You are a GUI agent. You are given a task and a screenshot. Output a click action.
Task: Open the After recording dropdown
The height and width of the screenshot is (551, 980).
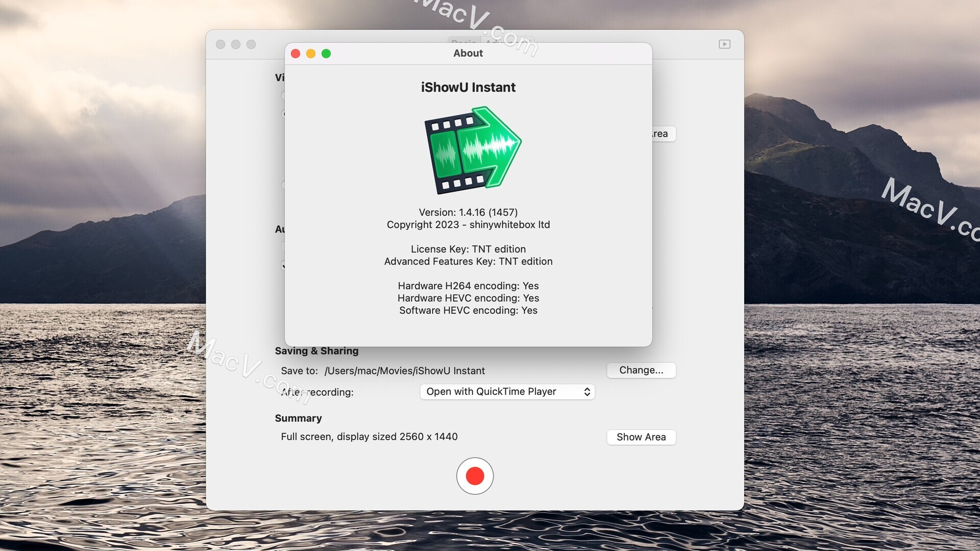(x=507, y=392)
